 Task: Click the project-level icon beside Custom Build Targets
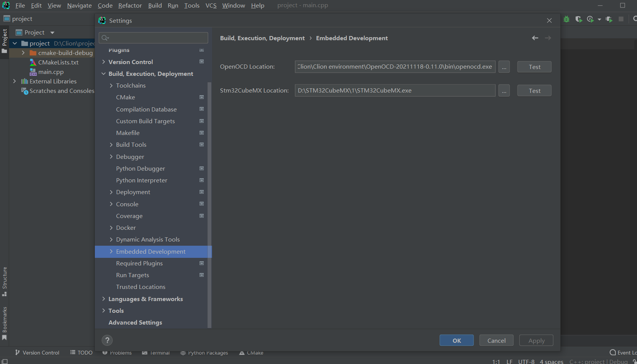coord(202,121)
